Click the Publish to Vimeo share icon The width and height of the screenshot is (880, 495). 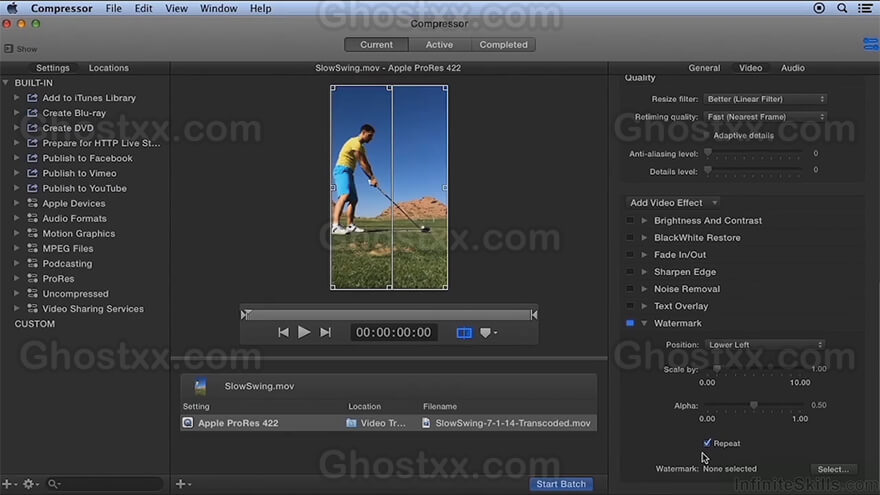(x=33, y=173)
